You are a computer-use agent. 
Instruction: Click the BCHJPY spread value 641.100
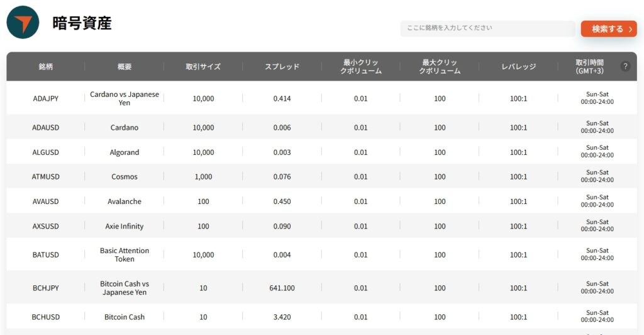[x=282, y=288]
